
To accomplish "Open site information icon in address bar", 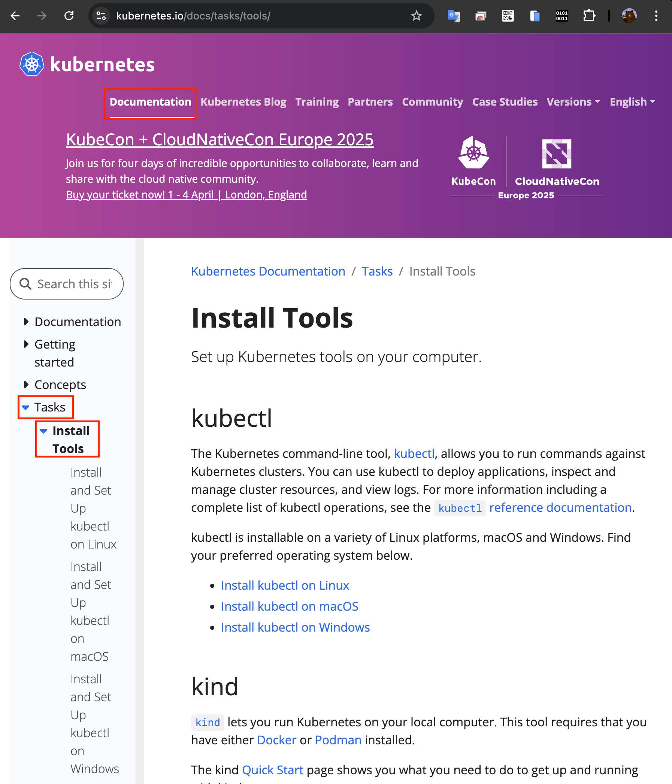I will 101,16.
